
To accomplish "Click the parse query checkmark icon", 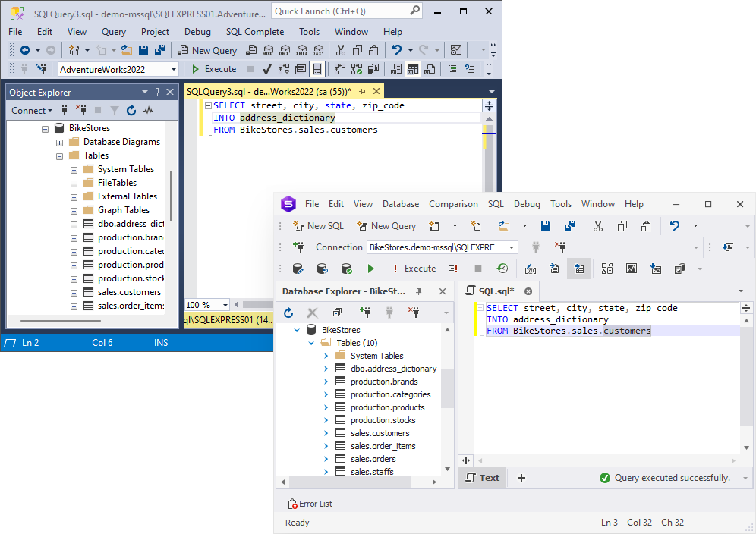I will [266, 69].
